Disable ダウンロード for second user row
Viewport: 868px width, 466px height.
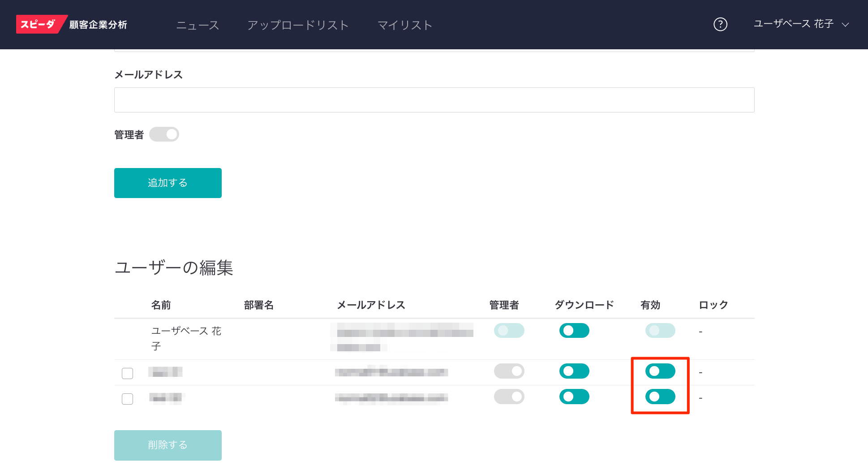[574, 371]
